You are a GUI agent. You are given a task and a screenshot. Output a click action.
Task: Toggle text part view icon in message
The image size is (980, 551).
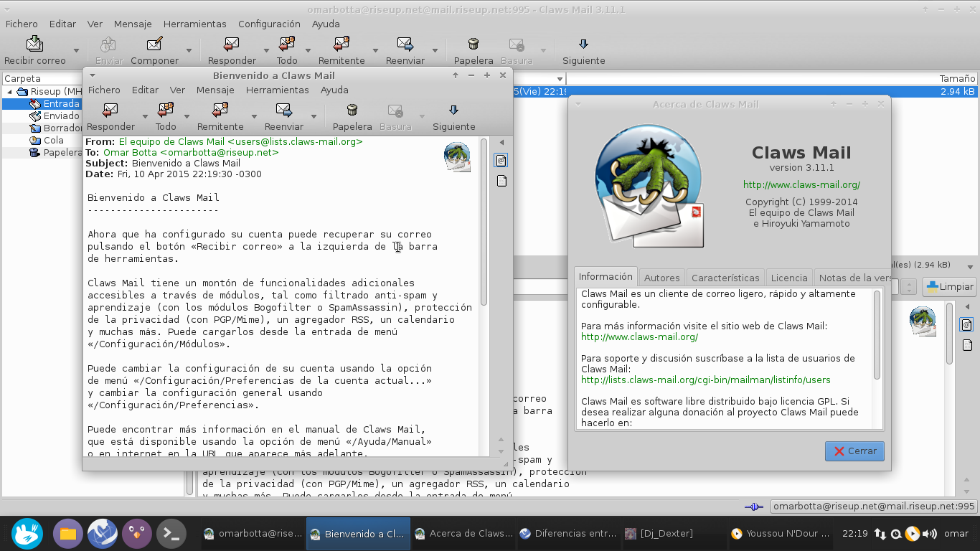(501, 181)
